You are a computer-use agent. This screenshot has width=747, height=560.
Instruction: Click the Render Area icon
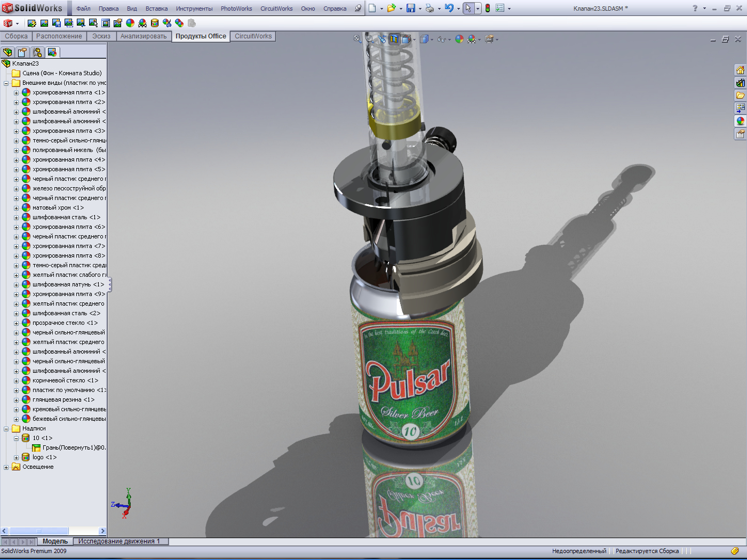pos(69,23)
